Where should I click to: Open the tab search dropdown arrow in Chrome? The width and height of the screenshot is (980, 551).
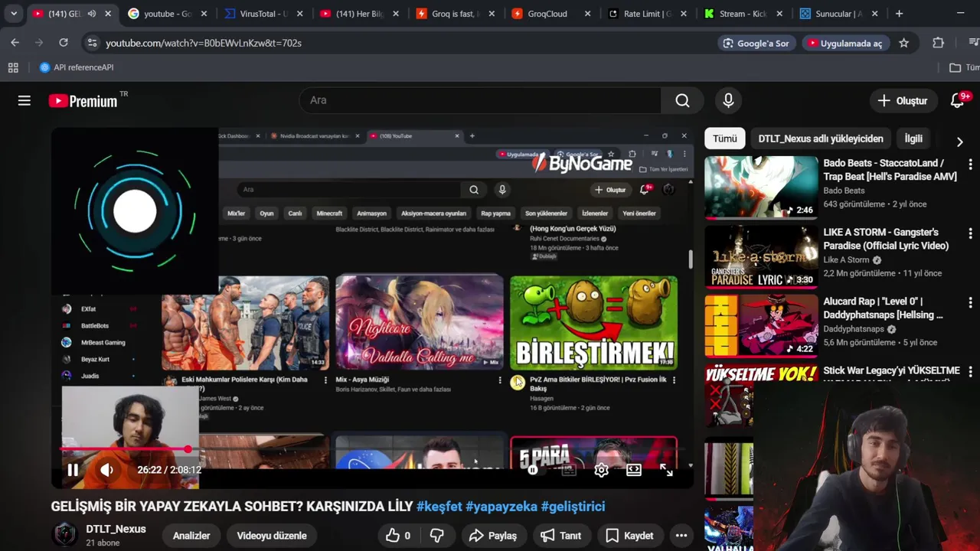pos(14,14)
